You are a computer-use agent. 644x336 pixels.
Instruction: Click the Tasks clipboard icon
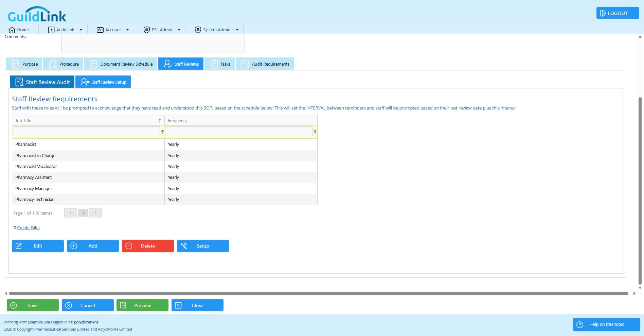point(214,64)
